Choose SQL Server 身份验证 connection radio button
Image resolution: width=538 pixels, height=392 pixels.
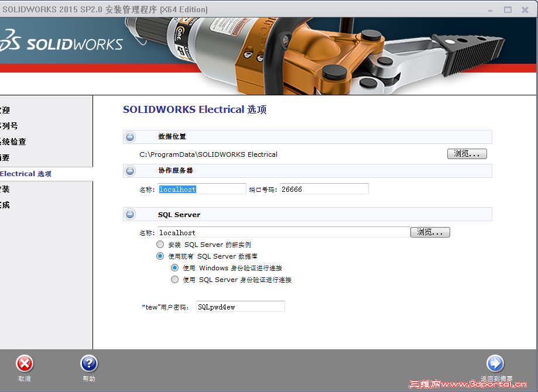[x=174, y=280]
